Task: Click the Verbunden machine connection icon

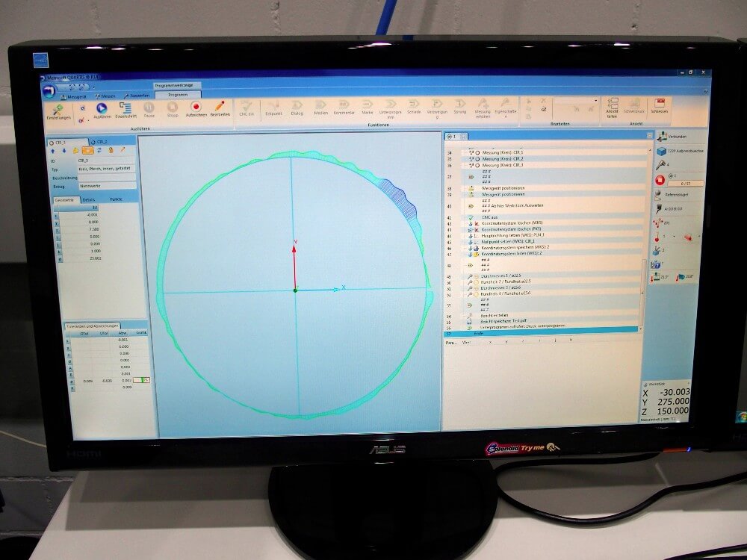Action: coord(662,137)
